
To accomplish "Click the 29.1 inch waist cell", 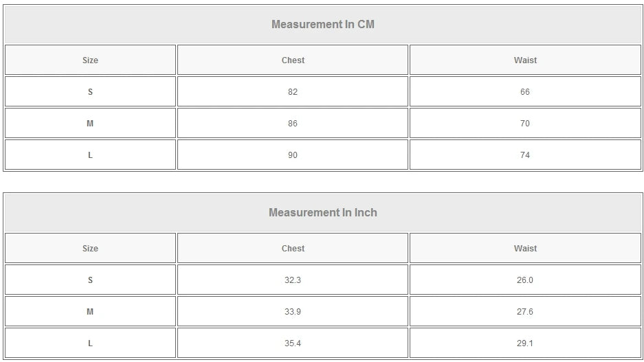I will click(x=525, y=343).
